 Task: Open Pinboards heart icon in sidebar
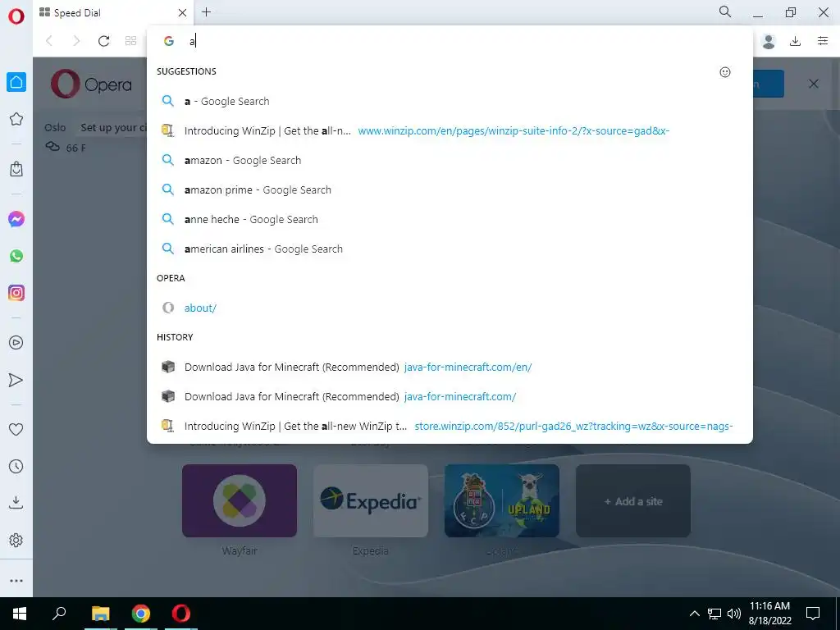point(16,429)
